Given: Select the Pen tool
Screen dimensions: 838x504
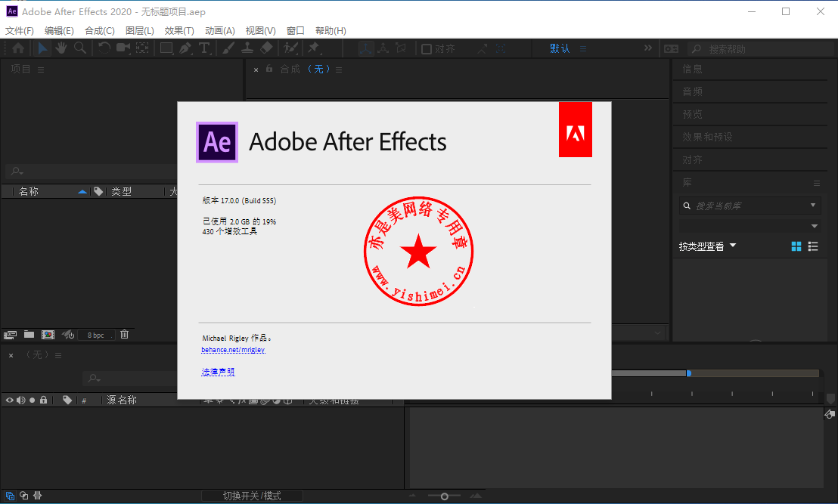Looking at the screenshot, I should tap(185, 48).
